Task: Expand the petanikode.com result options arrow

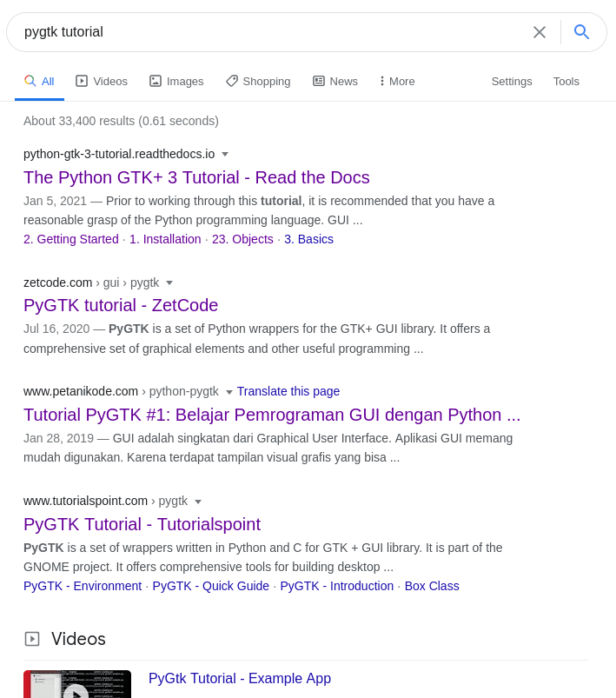Action: pos(229,392)
